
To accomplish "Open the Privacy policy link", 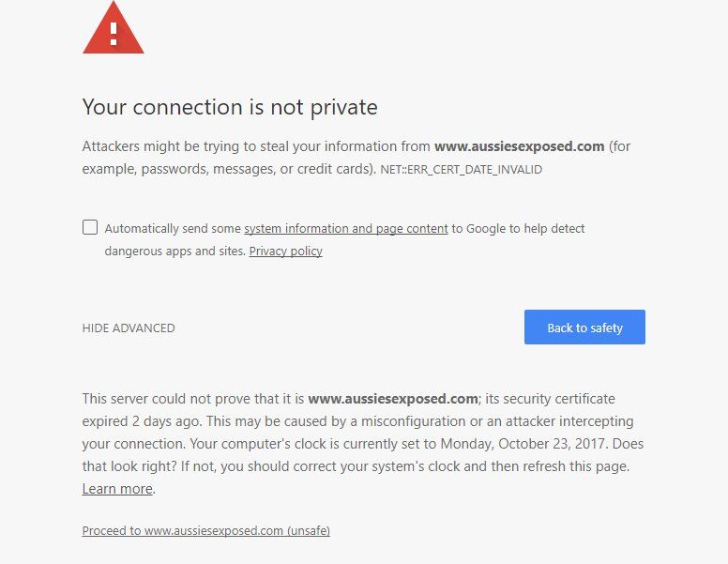I will (x=285, y=252).
